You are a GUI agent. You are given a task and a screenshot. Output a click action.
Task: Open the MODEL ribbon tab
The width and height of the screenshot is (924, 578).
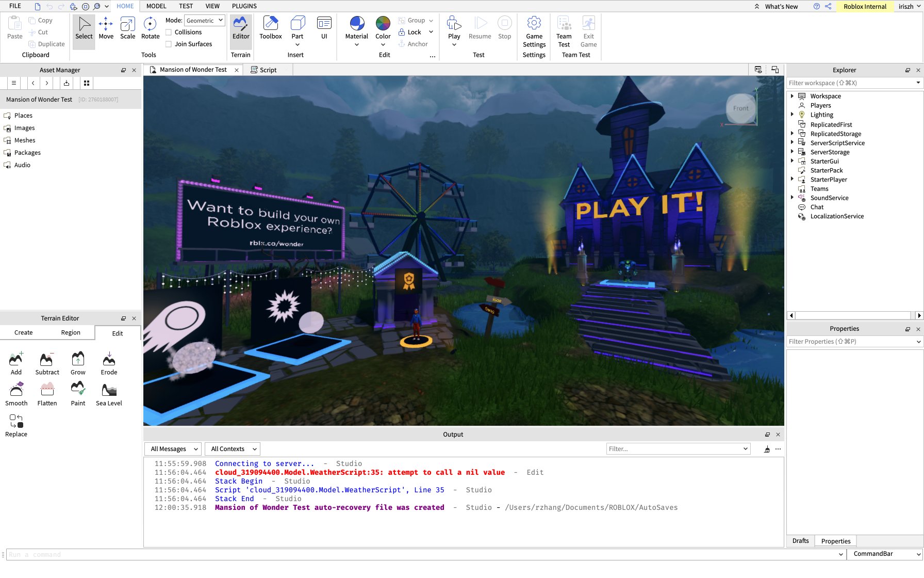[x=156, y=6]
